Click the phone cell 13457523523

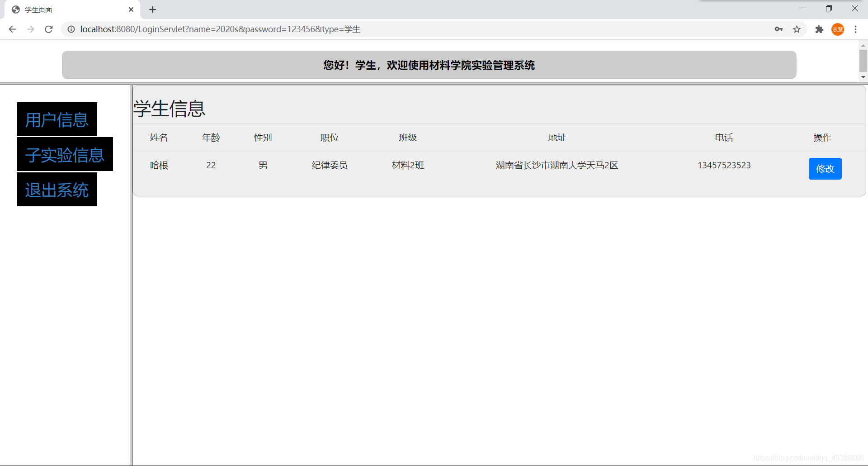[x=724, y=165]
